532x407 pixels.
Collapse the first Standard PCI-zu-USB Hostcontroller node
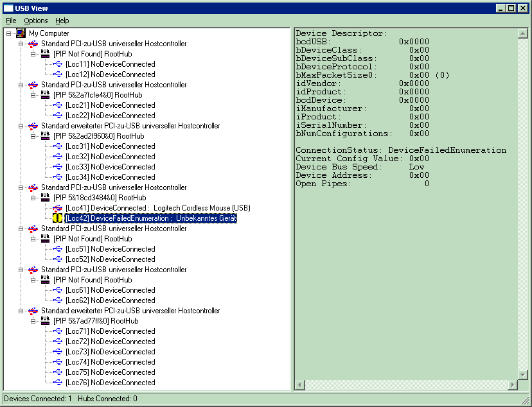tap(21, 44)
